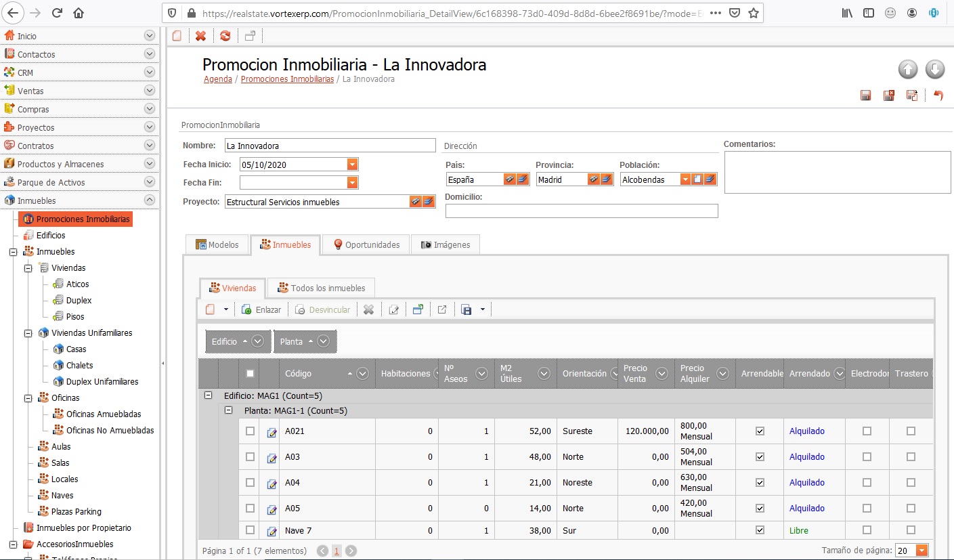Click the new-page icon on Población field

(697, 179)
